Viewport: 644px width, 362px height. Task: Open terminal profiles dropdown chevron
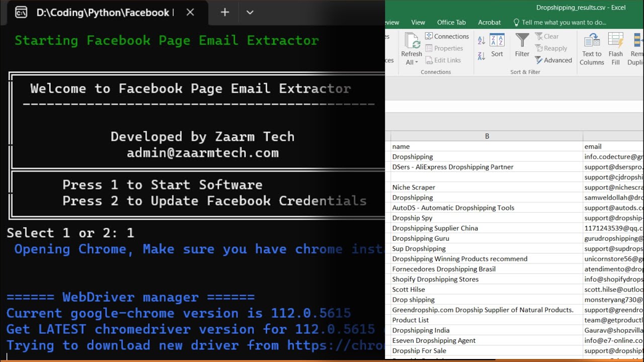point(250,13)
